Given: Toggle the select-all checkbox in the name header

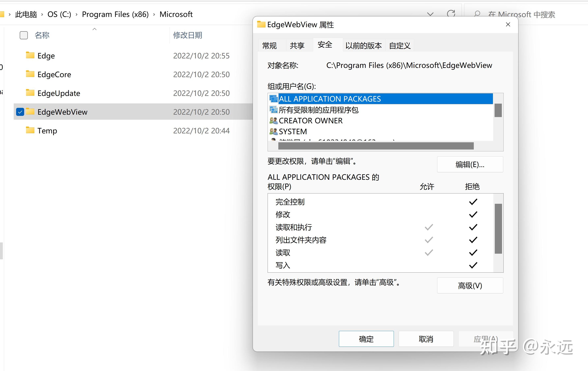Looking at the screenshot, I should 23,35.
